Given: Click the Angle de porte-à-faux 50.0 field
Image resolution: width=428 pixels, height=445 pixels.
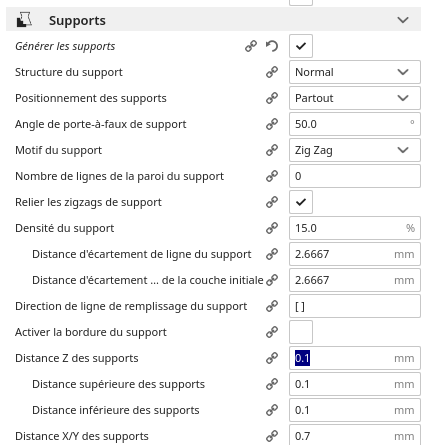Looking at the screenshot, I should (x=355, y=124).
